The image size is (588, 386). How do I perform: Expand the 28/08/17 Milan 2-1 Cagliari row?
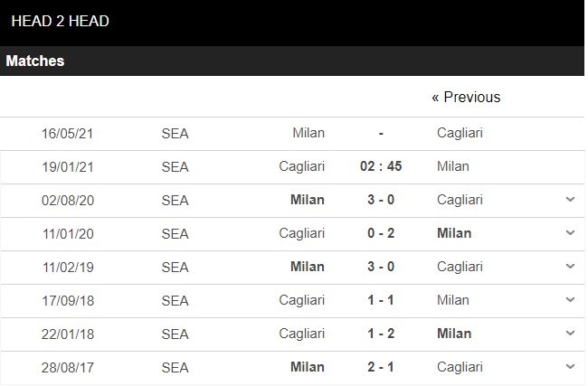point(570,366)
